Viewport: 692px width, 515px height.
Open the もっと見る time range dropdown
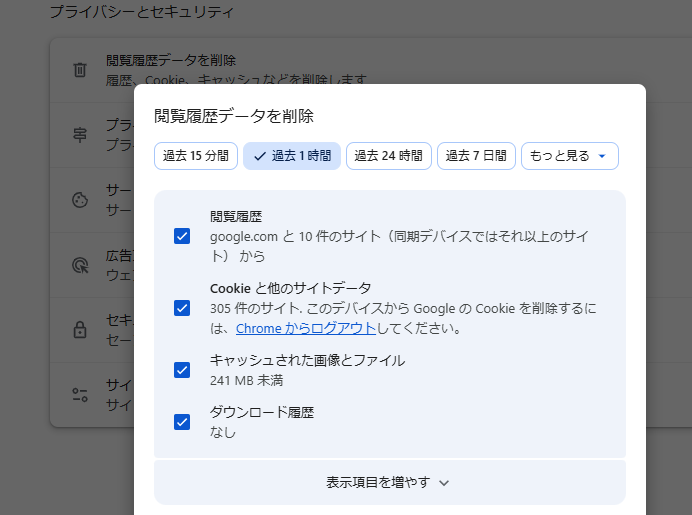[570, 156]
